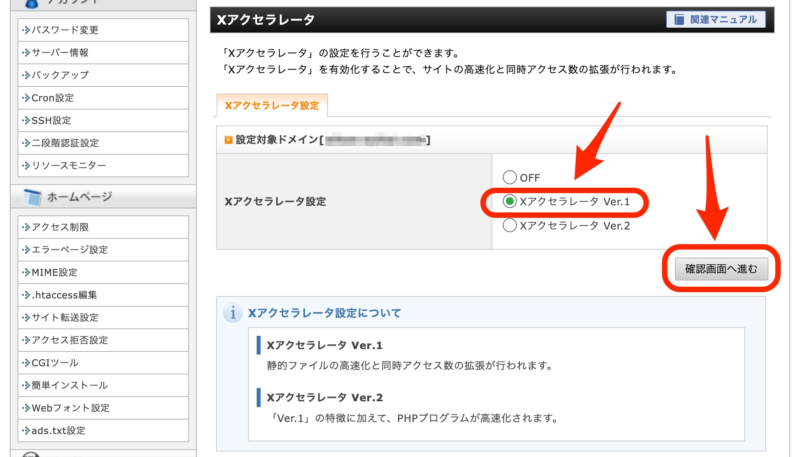Open パスワード変更 in the sidebar
This screenshot has height=457, width=800.
(x=103, y=30)
